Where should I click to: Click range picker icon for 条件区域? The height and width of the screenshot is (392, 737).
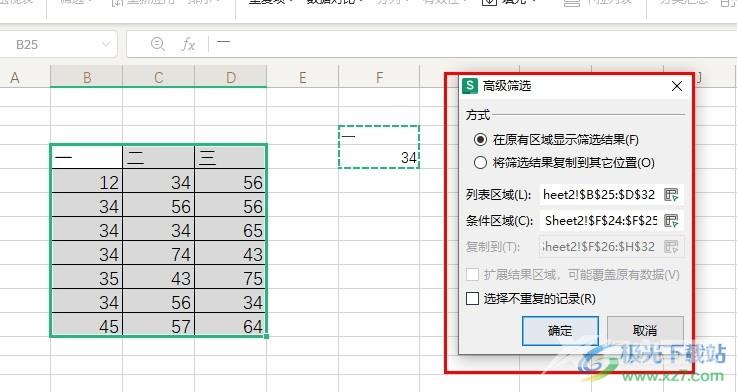(x=671, y=220)
